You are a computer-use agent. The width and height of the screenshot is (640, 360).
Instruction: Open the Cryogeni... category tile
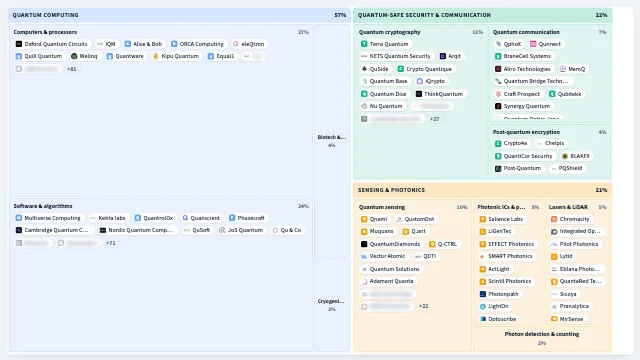coord(332,305)
